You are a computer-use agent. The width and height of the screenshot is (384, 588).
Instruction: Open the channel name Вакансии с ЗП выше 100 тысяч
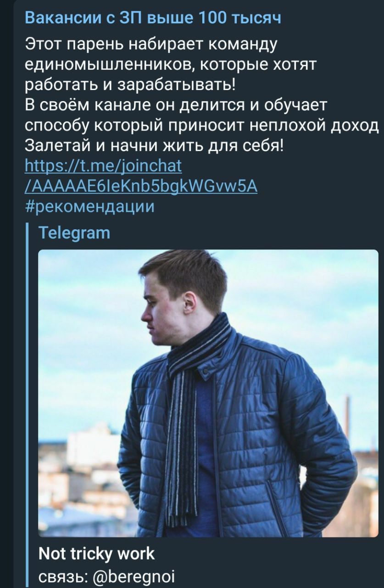[152, 18]
